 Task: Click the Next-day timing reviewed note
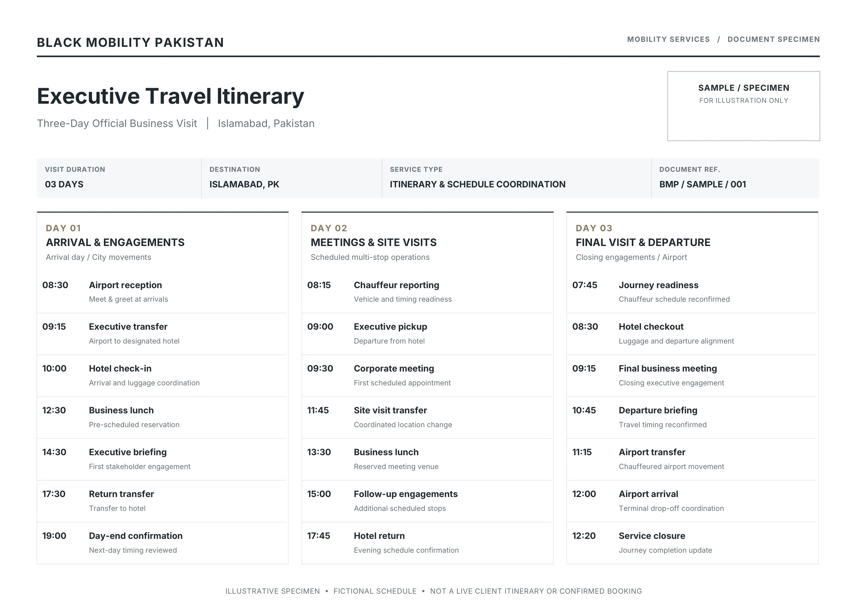pyautogui.click(x=133, y=550)
